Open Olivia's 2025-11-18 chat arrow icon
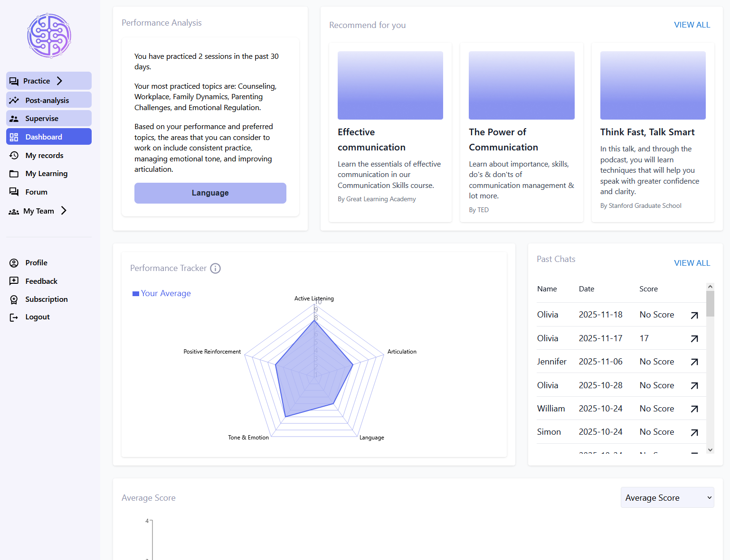Image resolution: width=730 pixels, height=560 pixels. 694,315
